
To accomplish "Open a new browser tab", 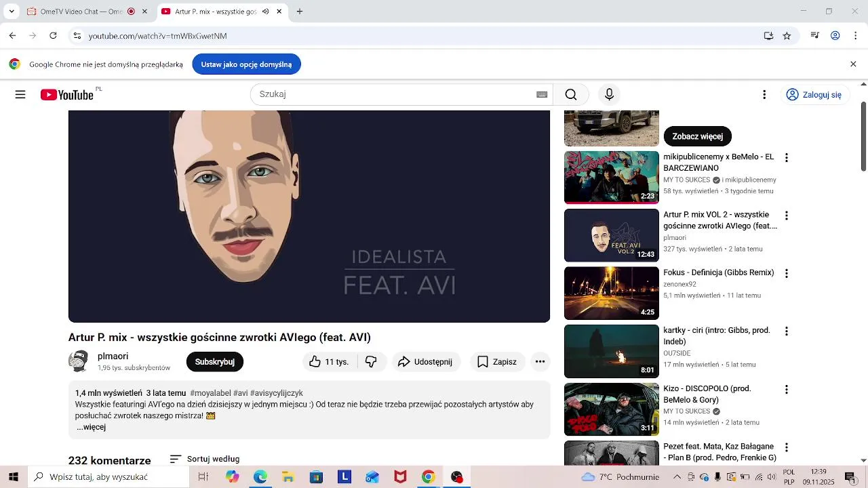I will click(300, 12).
